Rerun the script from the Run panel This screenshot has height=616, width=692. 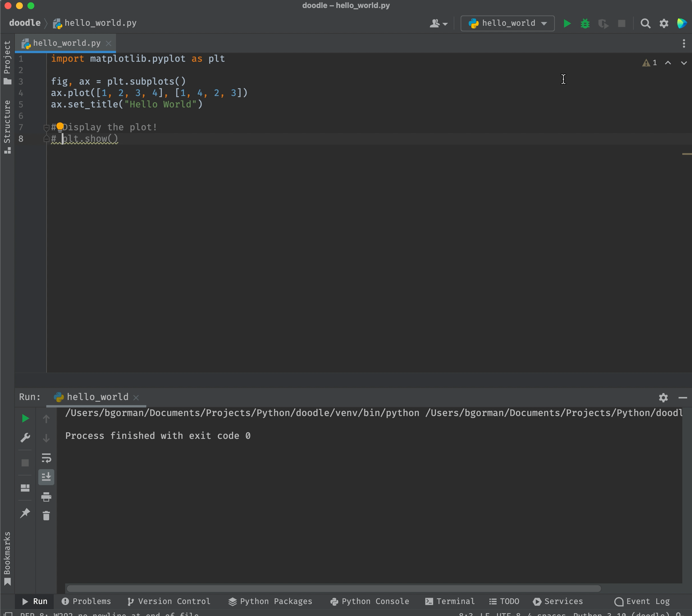point(25,418)
